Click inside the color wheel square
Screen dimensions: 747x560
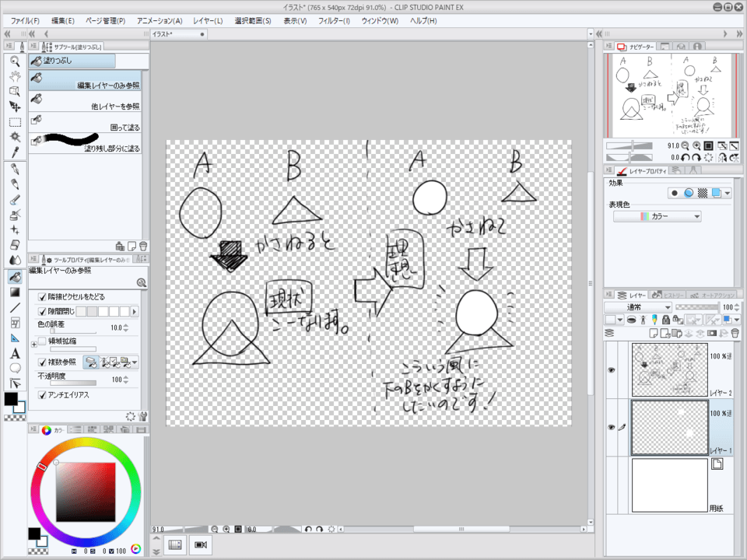tap(86, 492)
